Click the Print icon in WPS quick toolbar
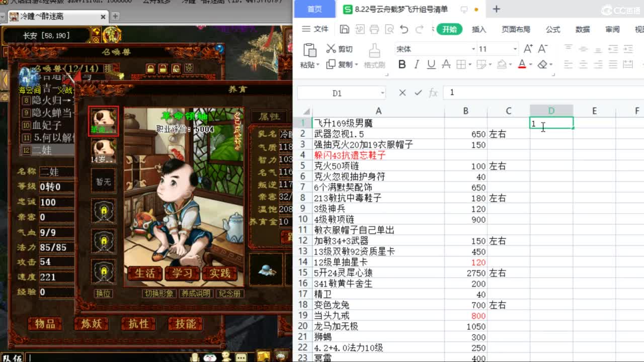644x362 pixels. 374,29
